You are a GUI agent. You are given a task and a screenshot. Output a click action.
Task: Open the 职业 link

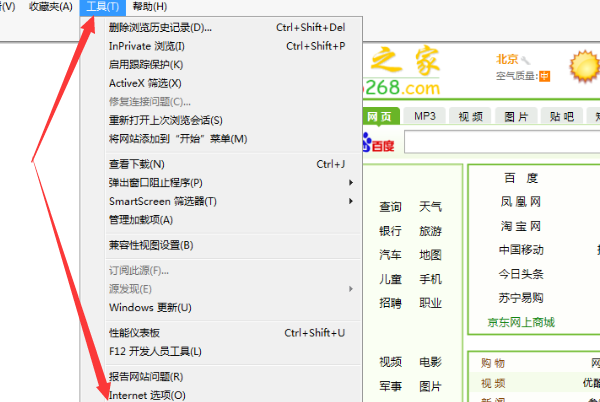coord(430,303)
